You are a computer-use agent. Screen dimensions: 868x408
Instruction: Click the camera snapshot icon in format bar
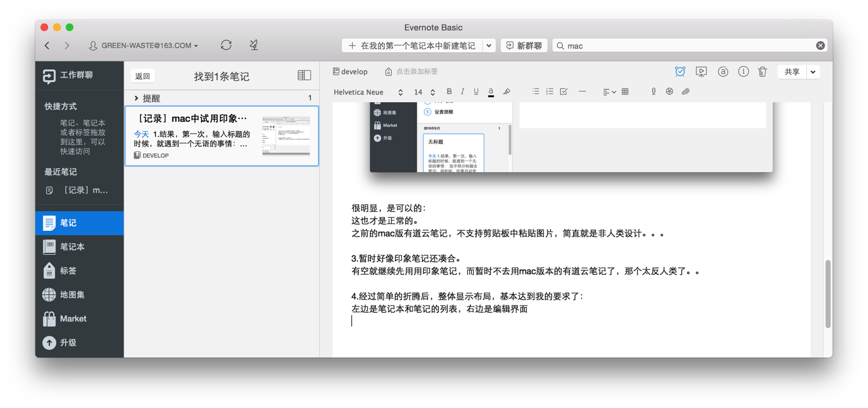669,92
